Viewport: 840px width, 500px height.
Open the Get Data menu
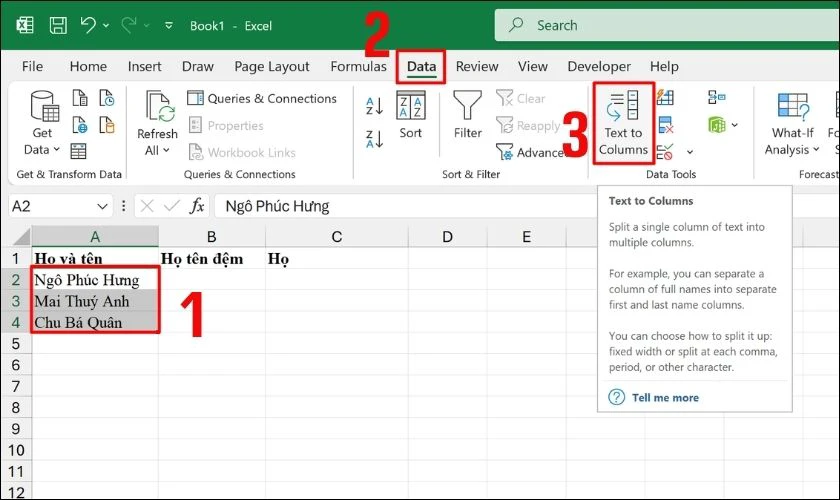click(42, 123)
